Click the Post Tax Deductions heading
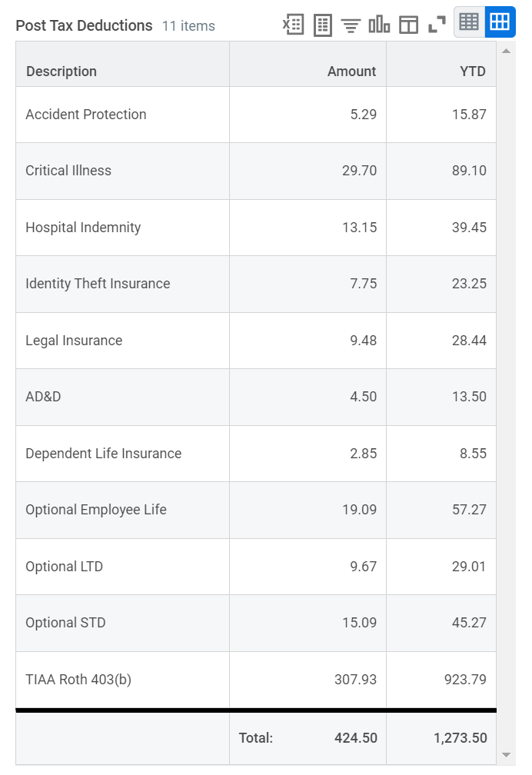This screenshot has width=532, height=775. (85, 25)
